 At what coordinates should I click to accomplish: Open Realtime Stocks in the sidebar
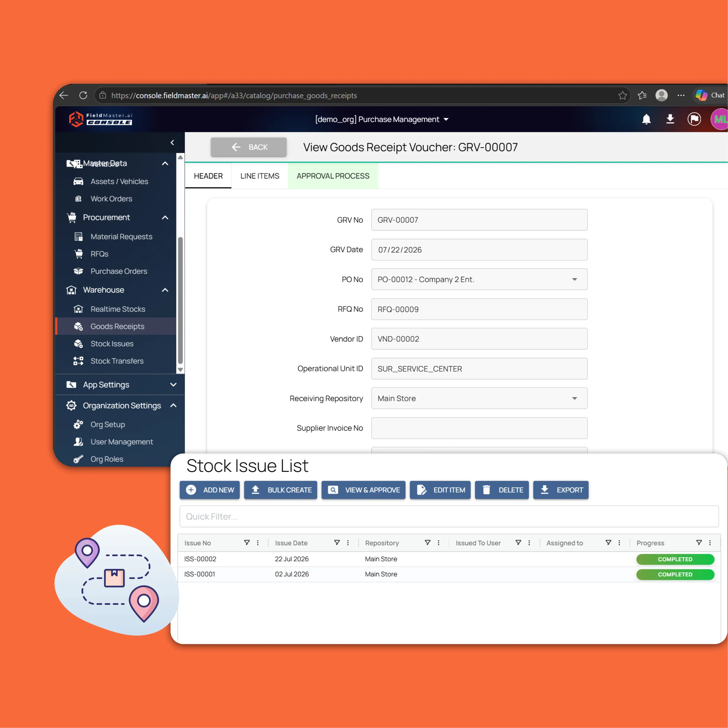point(116,309)
